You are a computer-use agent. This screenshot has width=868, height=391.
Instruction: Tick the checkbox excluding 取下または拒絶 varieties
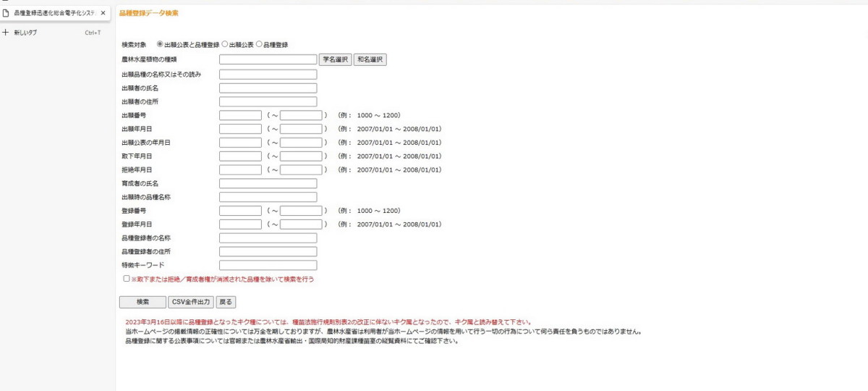pos(127,278)
